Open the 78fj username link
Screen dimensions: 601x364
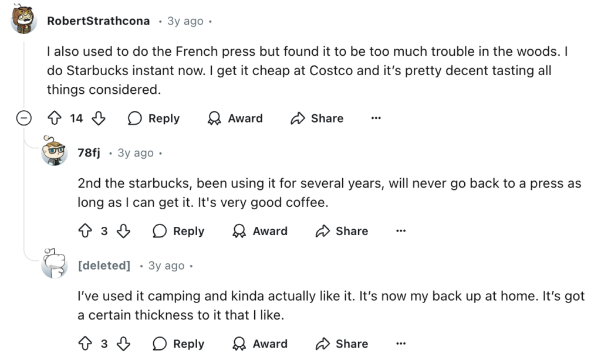[89, 153]
